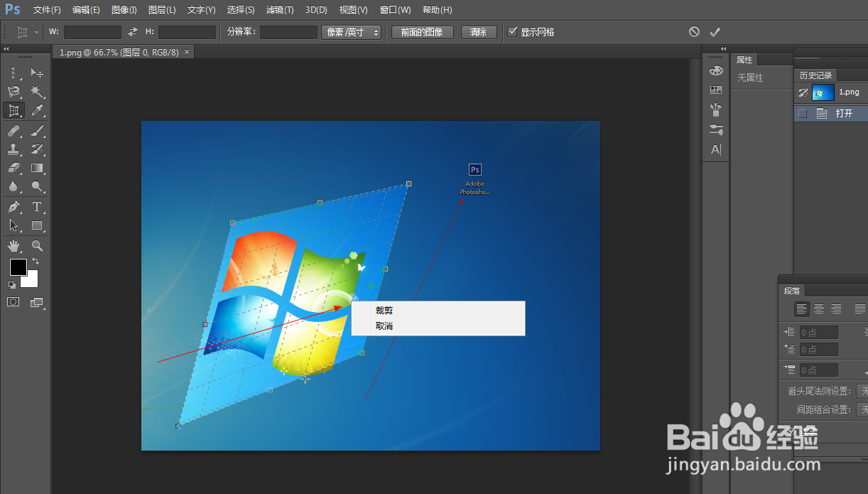Toggle the 显示网格 checkbox
The width and height of the screenshot is (868, 494).
tap(513, 32)
